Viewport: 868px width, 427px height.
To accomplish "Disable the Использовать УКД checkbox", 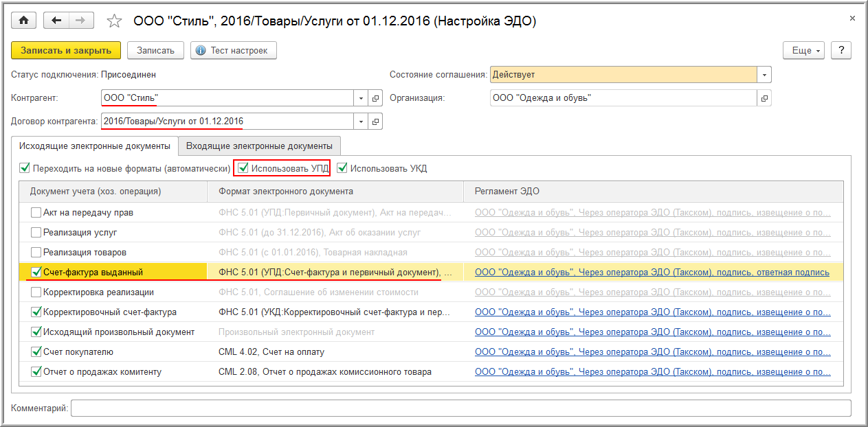I will click(x=342, y=168).
